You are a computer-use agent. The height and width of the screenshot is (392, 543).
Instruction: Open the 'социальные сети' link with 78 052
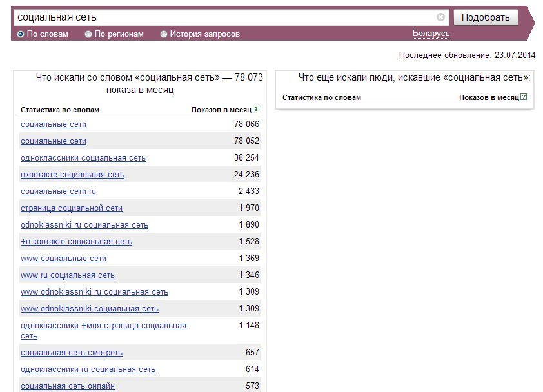point(54,141)
